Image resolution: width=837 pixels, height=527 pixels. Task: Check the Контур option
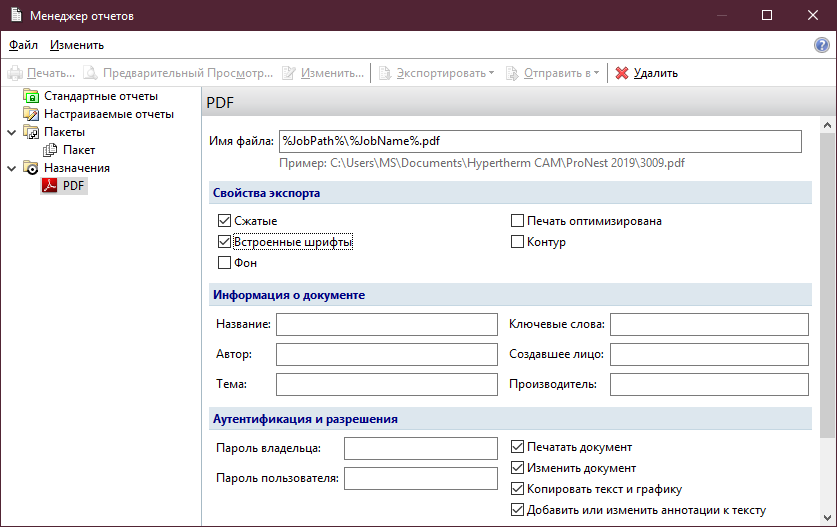517,242
